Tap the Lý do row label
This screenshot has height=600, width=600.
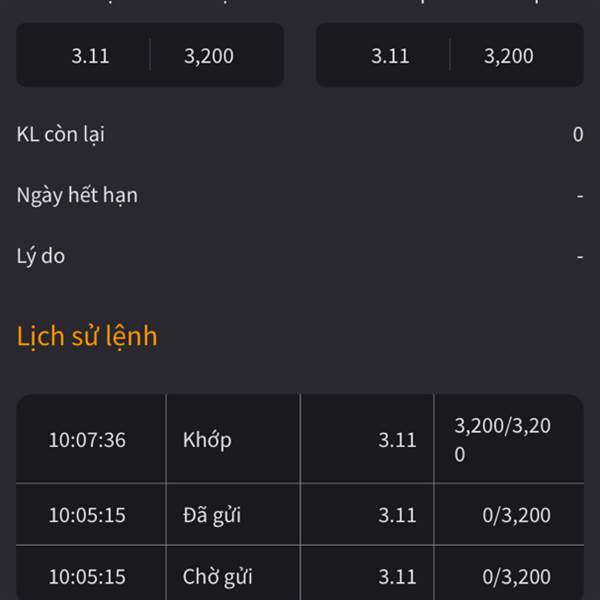(x=41, y=256)
